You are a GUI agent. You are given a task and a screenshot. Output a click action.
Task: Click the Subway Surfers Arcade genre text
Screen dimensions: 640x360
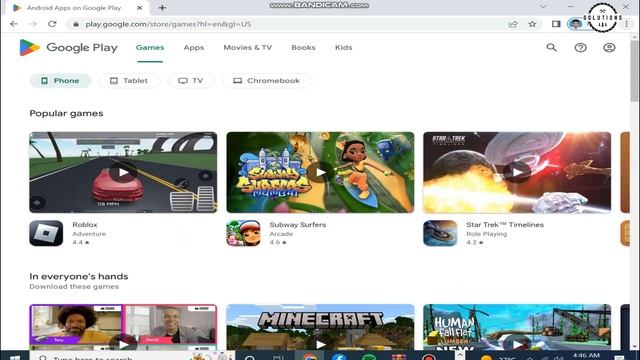(281, 234)
